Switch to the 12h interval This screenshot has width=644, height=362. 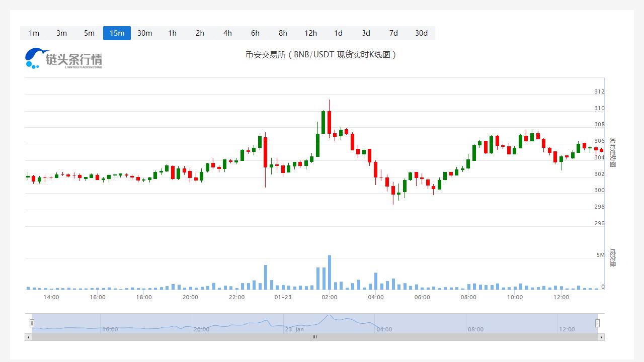pos(310,33)
